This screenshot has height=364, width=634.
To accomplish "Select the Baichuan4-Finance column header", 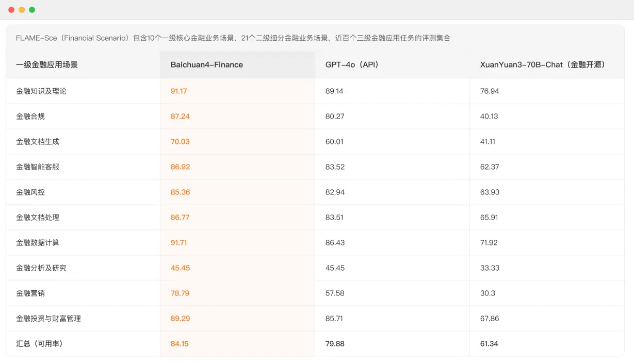I will point(206,64).
